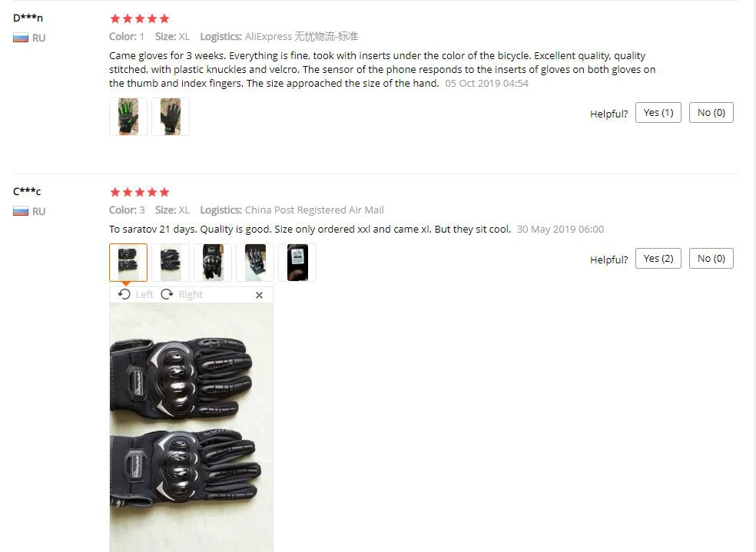The width and height of the screenshot is (756, 552).
Task: Vote No (0) on C***c's review
Action: click(x=711, y=259)
